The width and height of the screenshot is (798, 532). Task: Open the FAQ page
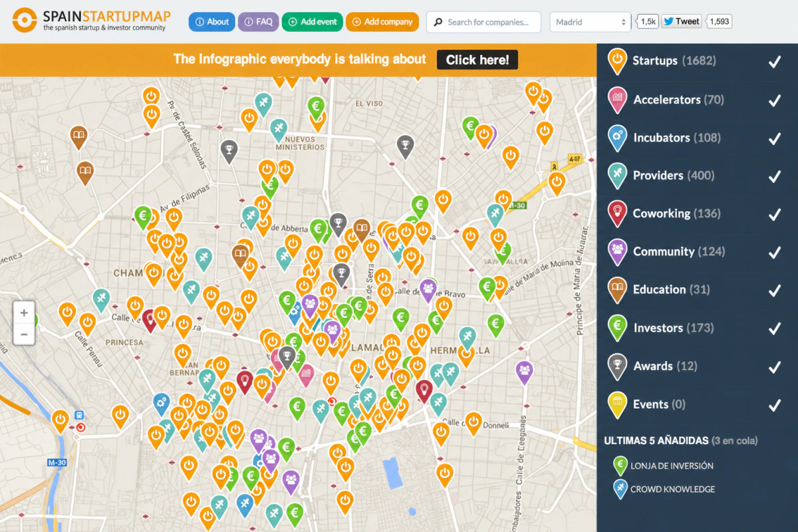tap(258, 22)
